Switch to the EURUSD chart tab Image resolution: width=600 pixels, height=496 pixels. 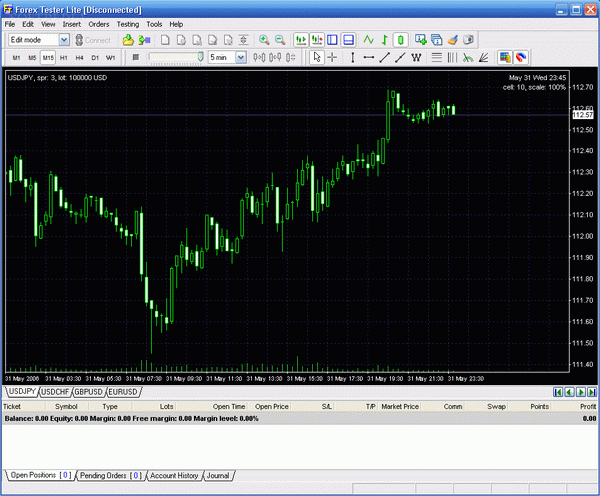[x=123, y=392]
